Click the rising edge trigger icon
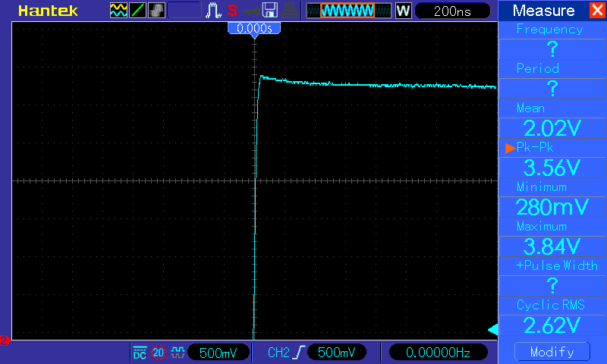The width and height of the screenshot is (607, 364). 299,353
